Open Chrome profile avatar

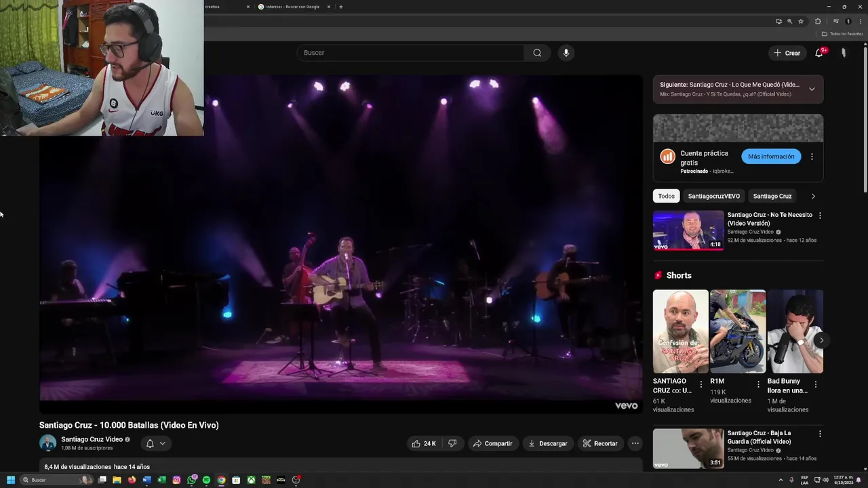[x=848, y=21]
